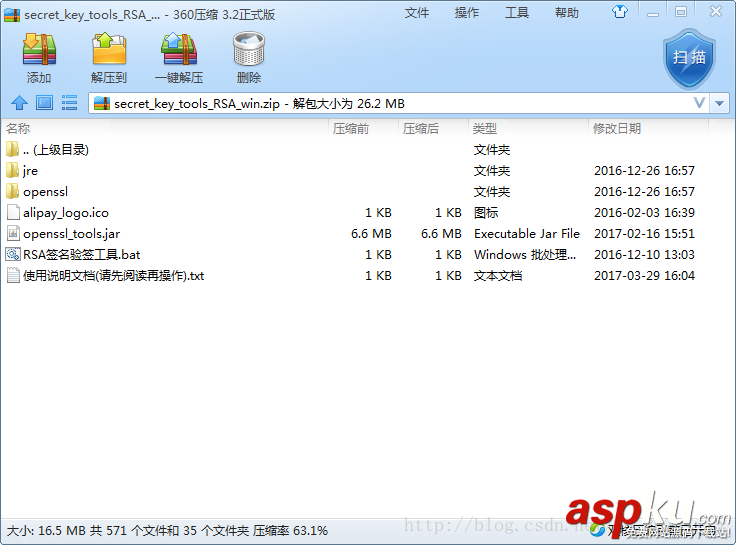Image resolution: width=736 pixels, height=545 pixels.
Task: Click the 6.6 MB 压缩前 size cell
Action: [x=371, y=234]
